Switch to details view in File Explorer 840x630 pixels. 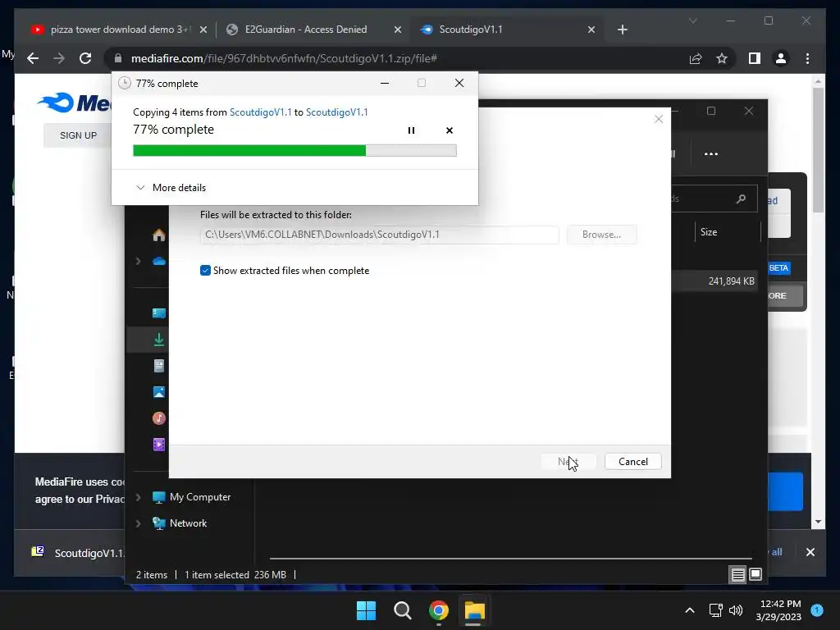737,575
